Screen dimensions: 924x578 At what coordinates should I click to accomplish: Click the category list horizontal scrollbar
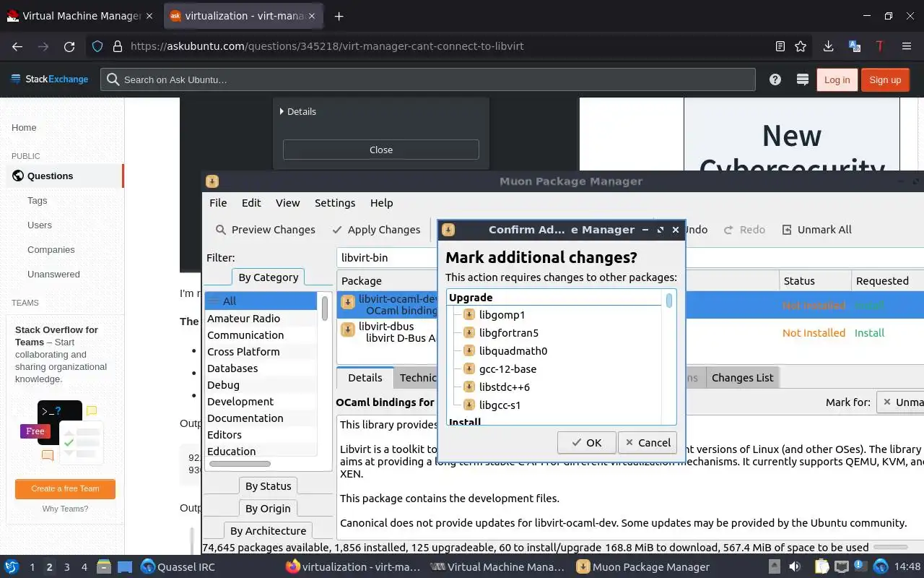(x=240, y=464)
